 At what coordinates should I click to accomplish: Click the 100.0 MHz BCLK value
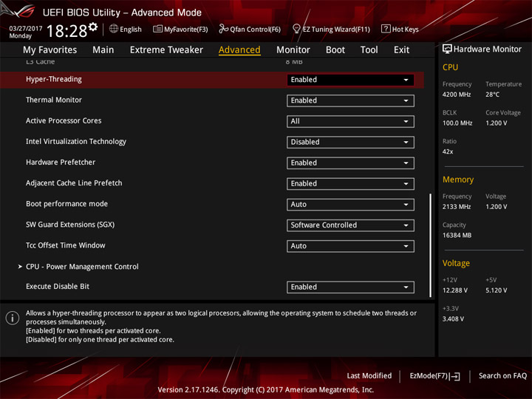(457, 123)
